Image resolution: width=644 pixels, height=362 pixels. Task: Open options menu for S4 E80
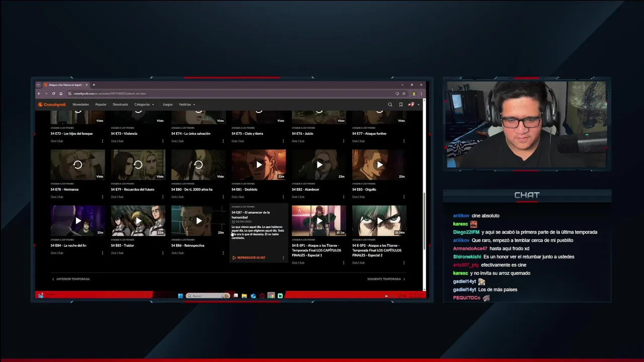223,197
